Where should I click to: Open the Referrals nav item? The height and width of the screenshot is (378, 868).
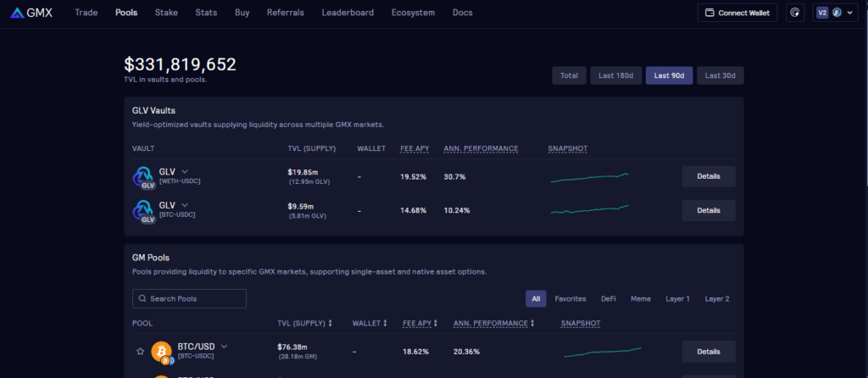(x=285, y=13)
